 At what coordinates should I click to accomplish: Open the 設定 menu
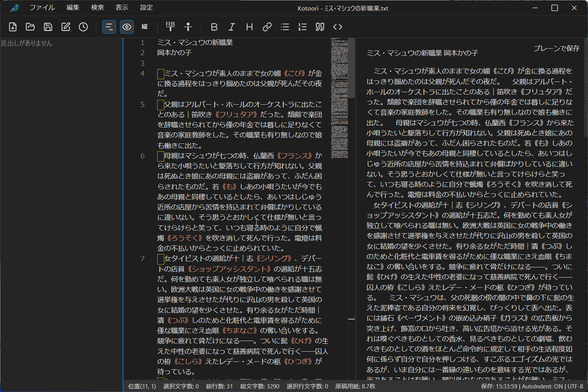(146, 8)
